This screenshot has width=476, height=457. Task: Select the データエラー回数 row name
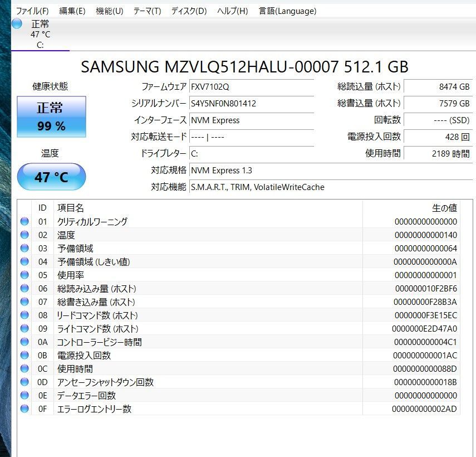86,395
